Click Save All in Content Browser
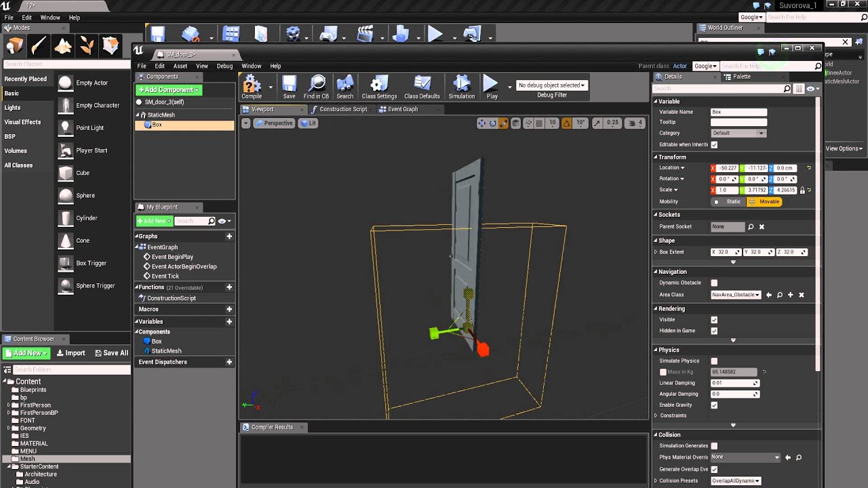868x488 pixels. pos(111,353)
